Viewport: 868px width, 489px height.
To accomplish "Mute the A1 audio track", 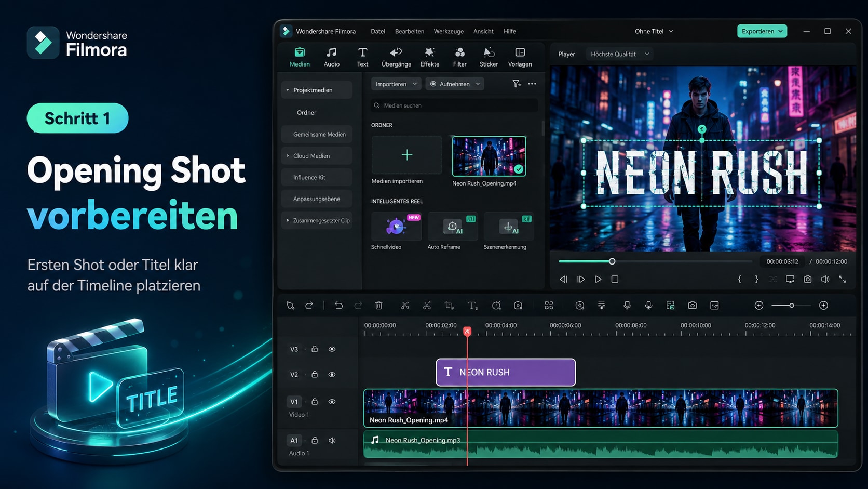I will tap(332, 440).
